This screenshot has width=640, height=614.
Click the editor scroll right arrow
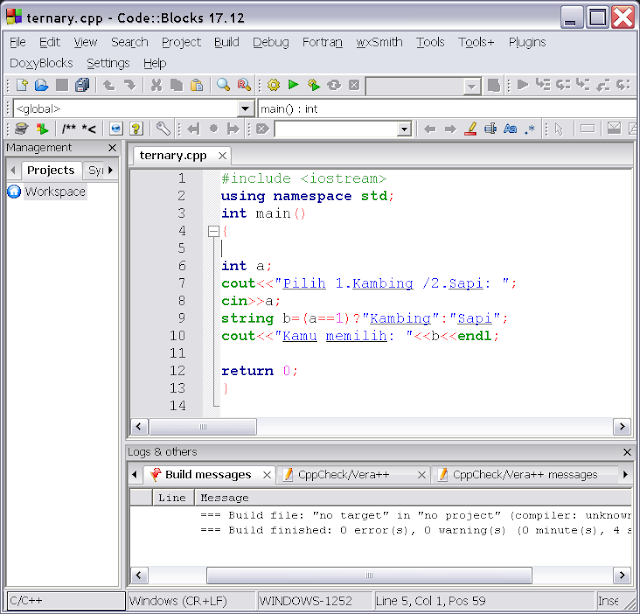(x=622, y=427)
